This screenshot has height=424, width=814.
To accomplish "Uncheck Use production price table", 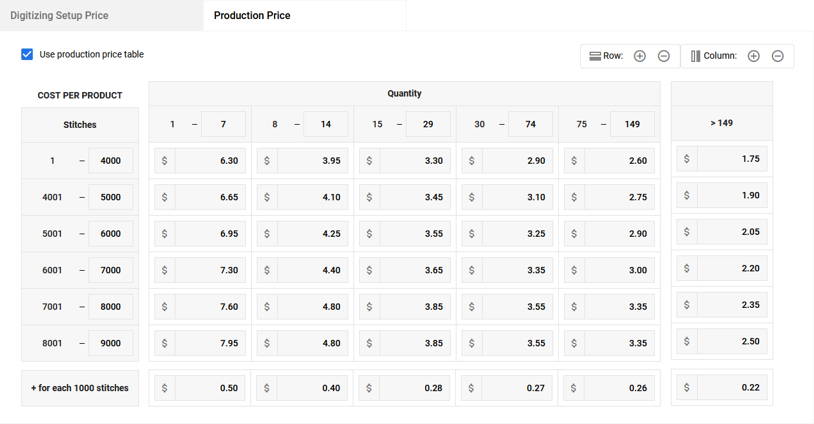I will [27, 54].
